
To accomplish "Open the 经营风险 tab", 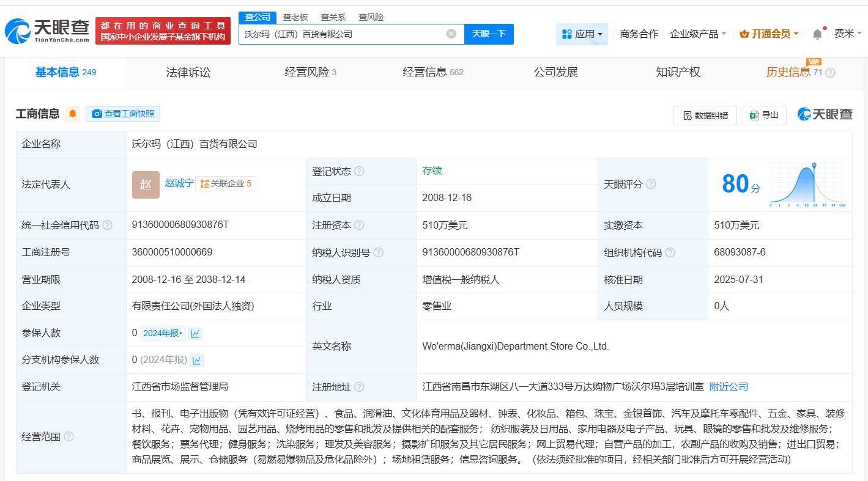I will (311, 72).
